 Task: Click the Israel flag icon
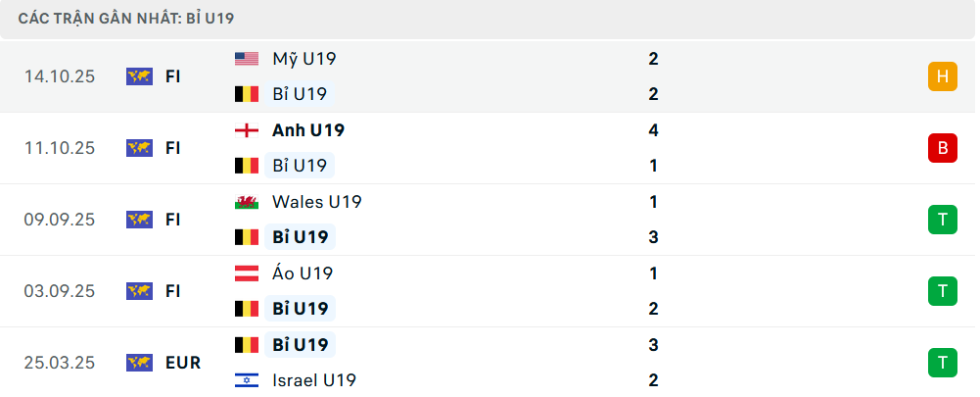pyautogui.click(x=246, y=380)
